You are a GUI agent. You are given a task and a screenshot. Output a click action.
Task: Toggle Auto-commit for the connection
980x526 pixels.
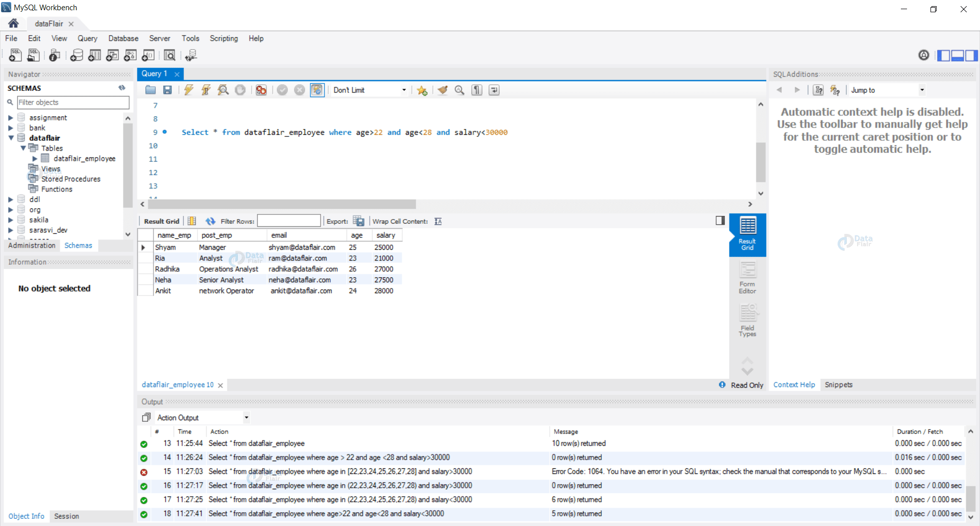tap(317, 90)
